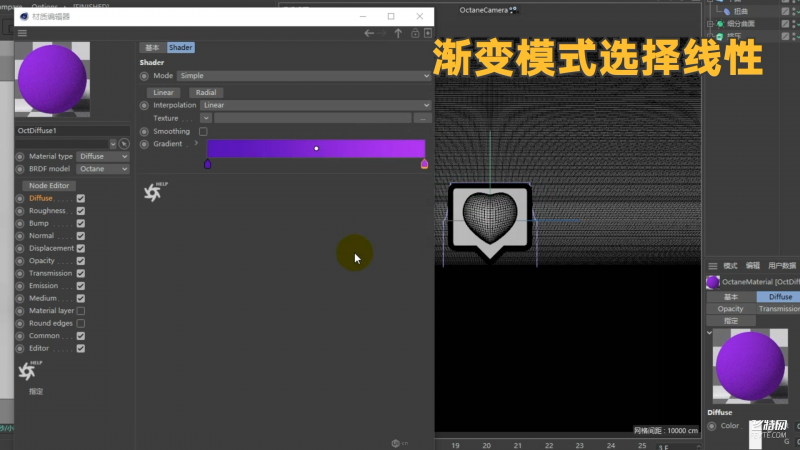
Task: Toggle the Mode parameter animation dot
Action: point(144,76)
